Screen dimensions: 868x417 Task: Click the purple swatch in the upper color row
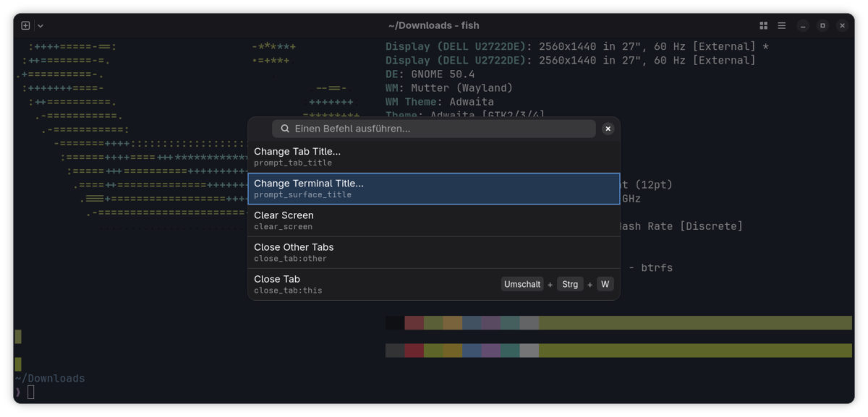490,322
